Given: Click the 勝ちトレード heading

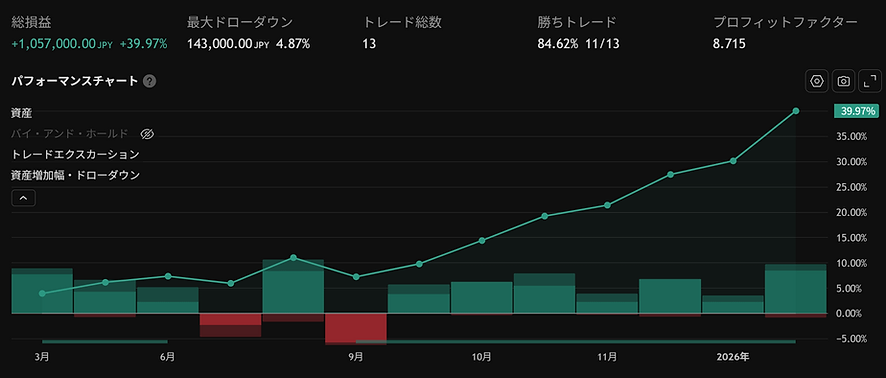Looking at the screenshot, I should pyautogui.click(x=577, y=23).
